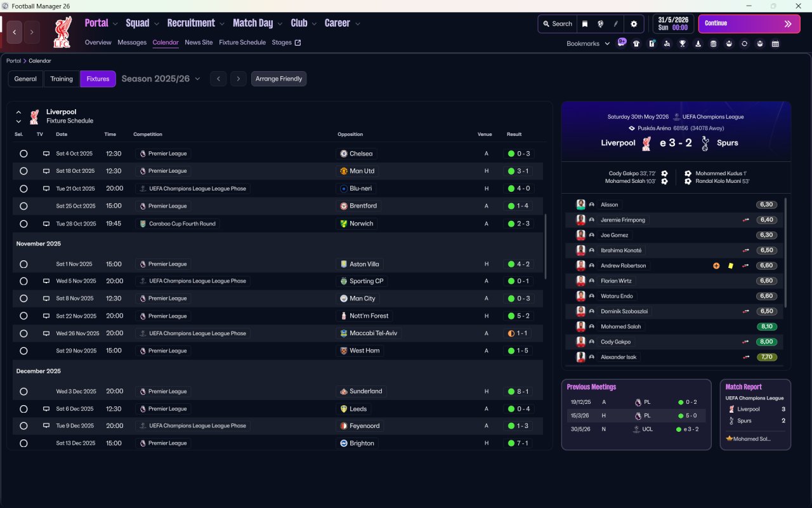Open the trophy icon in Bookmarks bar
812x508 pixels.
point(683,44)
